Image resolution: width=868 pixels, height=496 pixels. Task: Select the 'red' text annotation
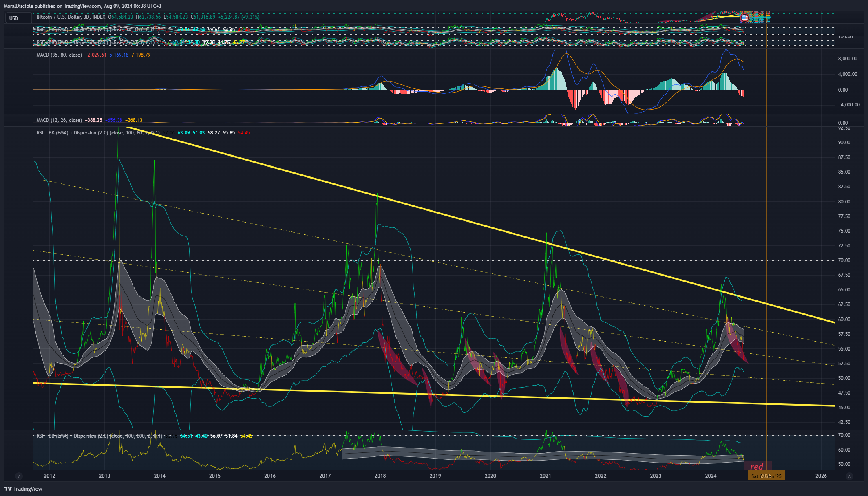[x=757, y=467]
